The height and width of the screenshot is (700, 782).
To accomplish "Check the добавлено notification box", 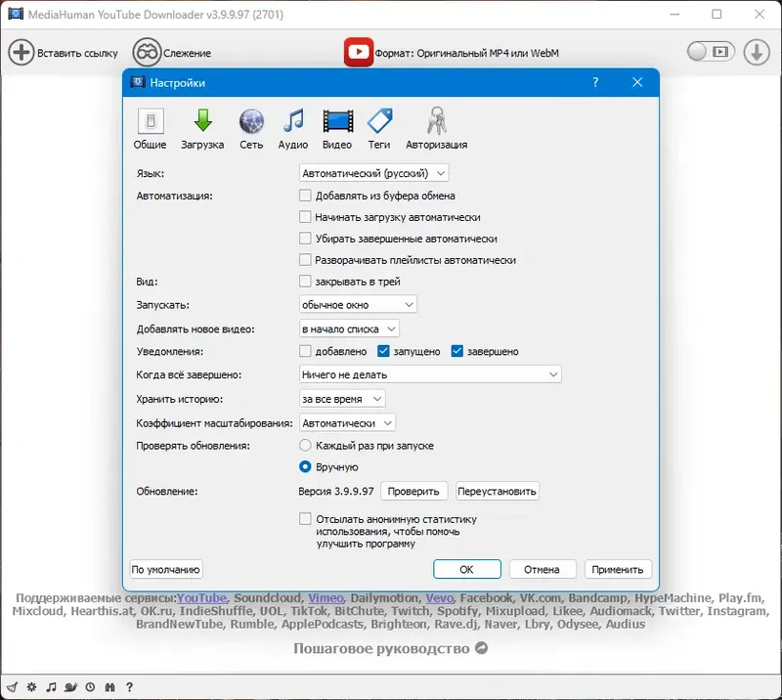I will tap(305, 351).
